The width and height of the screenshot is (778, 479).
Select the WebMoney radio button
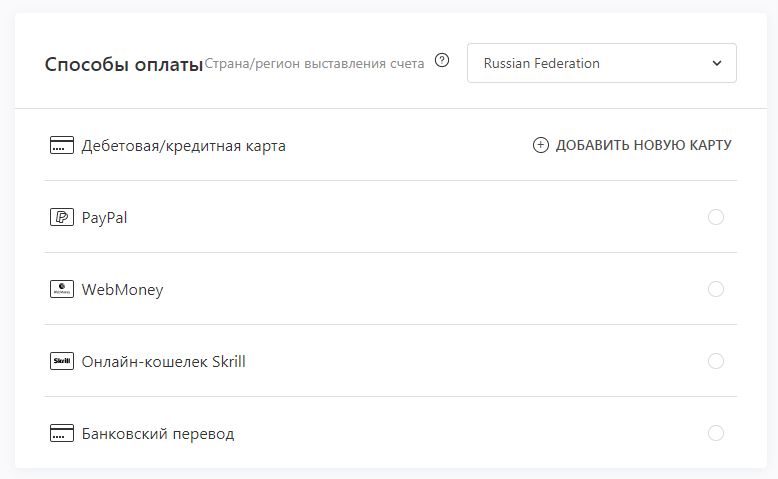click(715, 289)
